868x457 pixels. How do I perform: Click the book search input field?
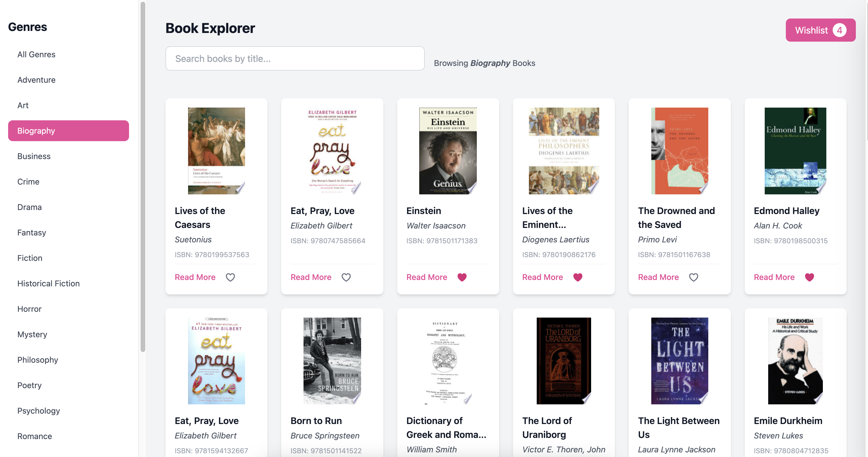tap(295, 58)
